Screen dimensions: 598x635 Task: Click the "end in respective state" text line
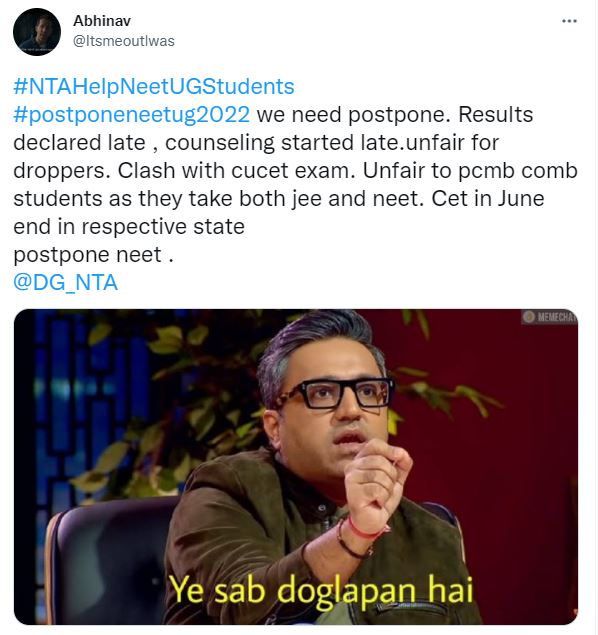click(x=129, y=226)
